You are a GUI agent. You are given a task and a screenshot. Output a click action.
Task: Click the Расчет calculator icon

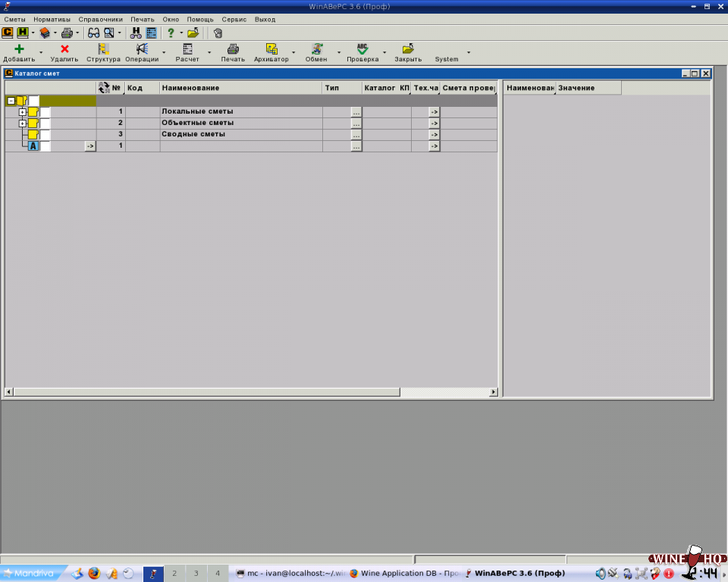[x=187, y=48]
